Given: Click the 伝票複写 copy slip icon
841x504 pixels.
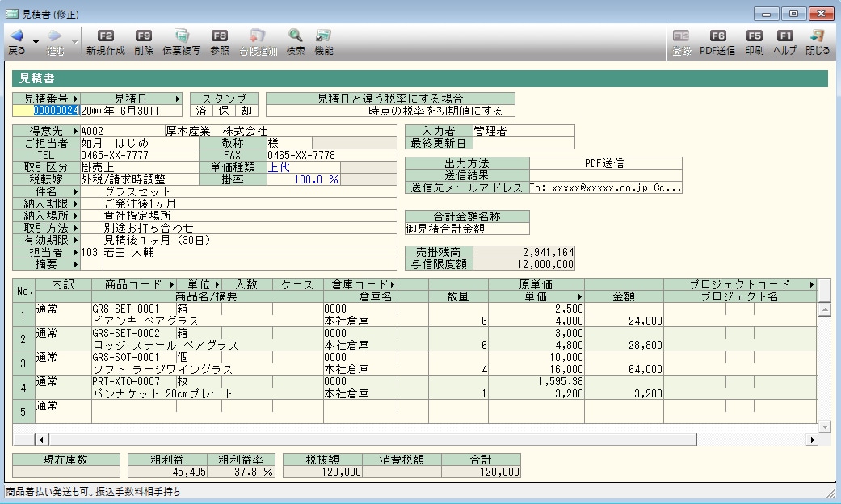Looking at the screenshot, I should click(x=182, y=36).
